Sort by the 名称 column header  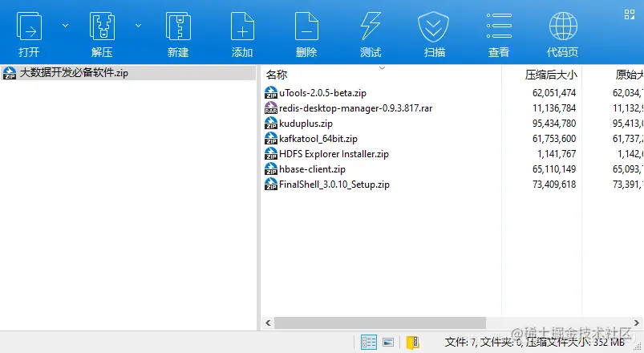(277, 75)
